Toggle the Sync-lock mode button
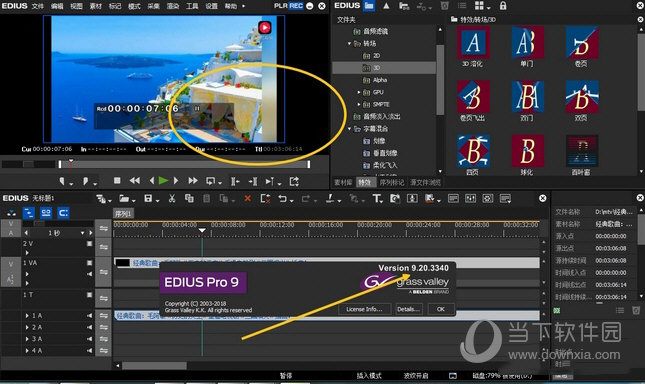 tap(63, 213)
